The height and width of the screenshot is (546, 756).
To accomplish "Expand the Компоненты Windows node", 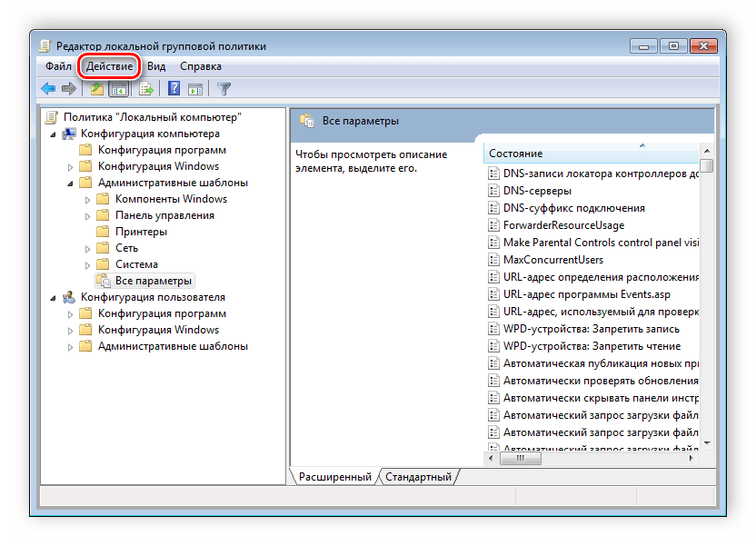I will pyautogui.click(x=87, y=200).
